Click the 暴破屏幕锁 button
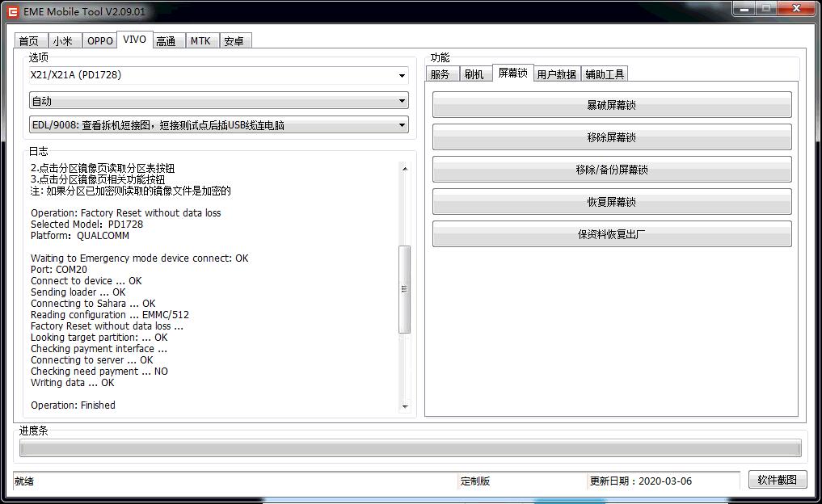Image resolution: width=822 pixels, height=504 pixels. (x=612, y=105)
